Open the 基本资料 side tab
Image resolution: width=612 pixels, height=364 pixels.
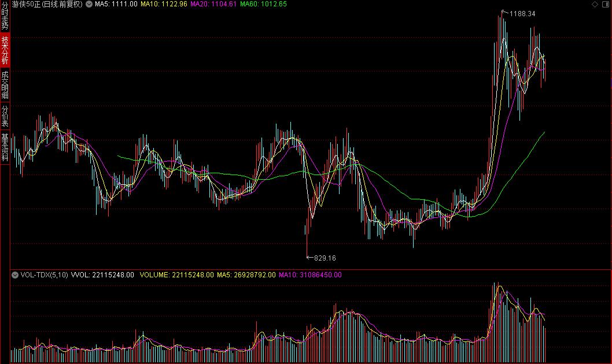point(5,147)
